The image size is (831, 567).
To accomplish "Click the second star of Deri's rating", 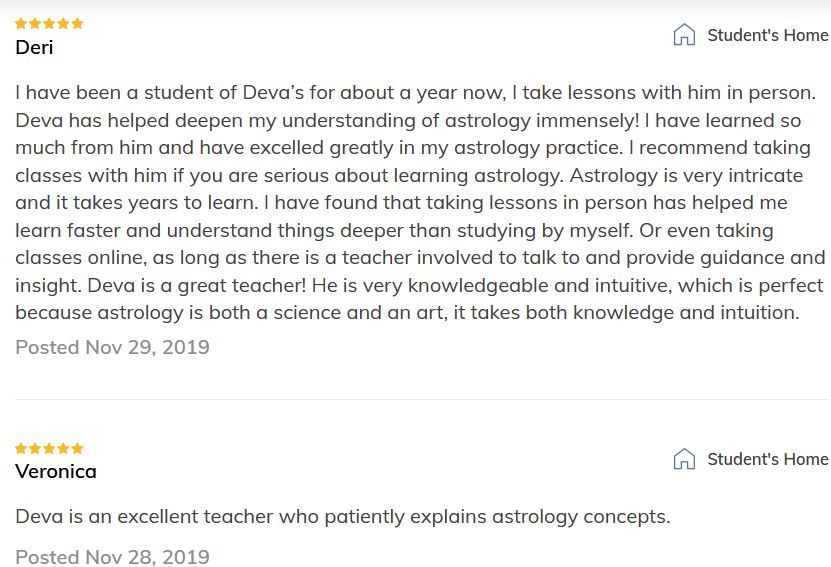I will 35,23.
